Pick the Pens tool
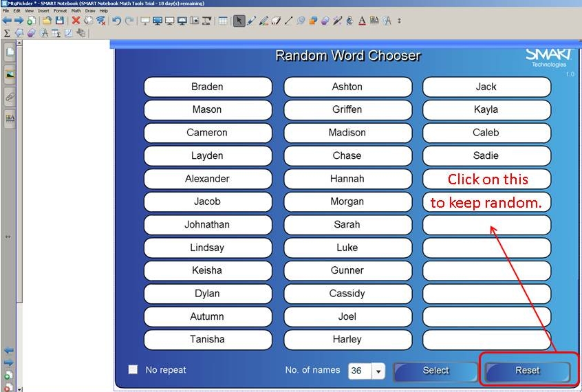 [251, 21]
